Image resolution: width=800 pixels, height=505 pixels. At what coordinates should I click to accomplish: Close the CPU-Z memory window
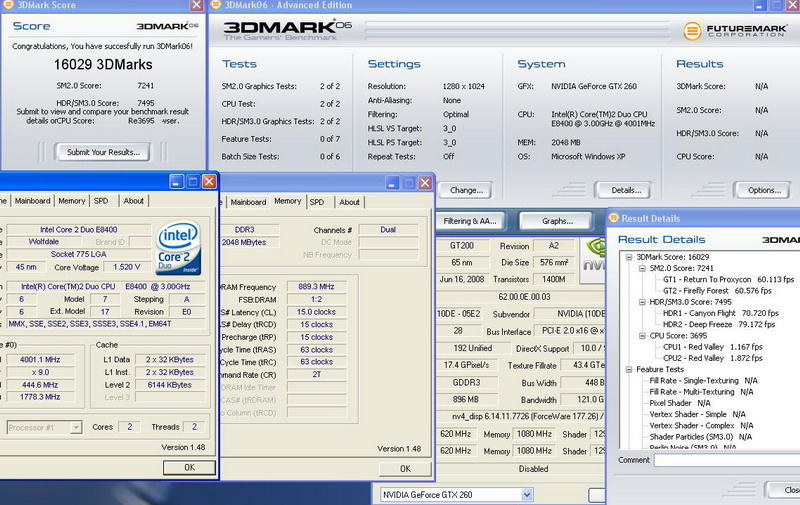pos(425,183)
